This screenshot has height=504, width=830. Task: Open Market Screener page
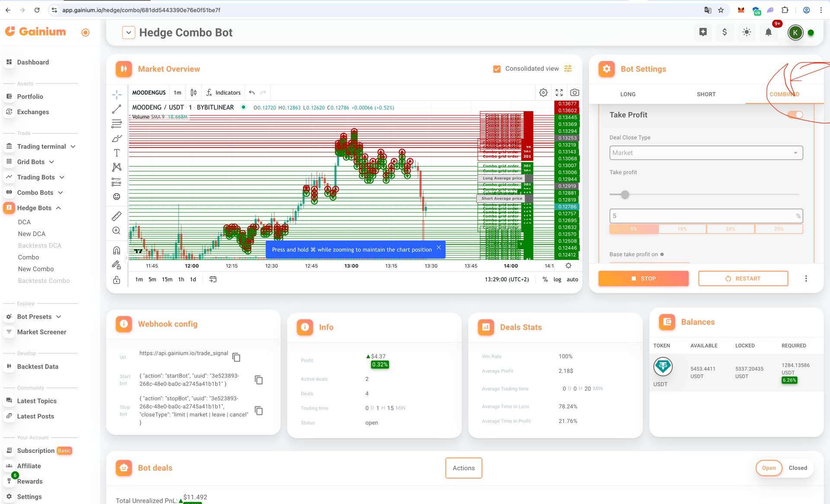pos(41,332)
